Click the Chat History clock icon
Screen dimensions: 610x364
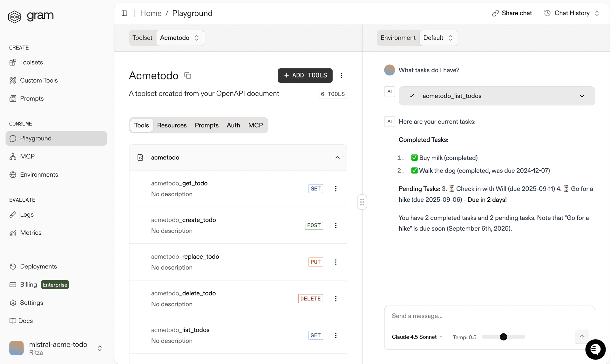547,13
